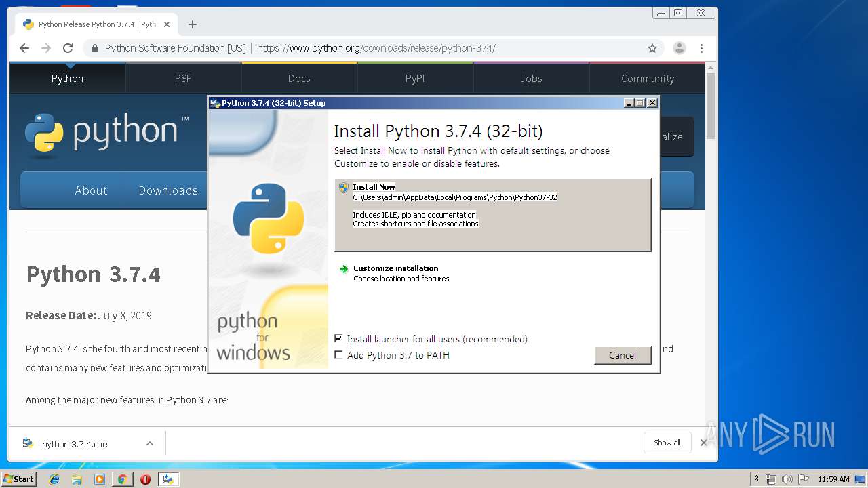Go forward in Chrome browser

46,48
